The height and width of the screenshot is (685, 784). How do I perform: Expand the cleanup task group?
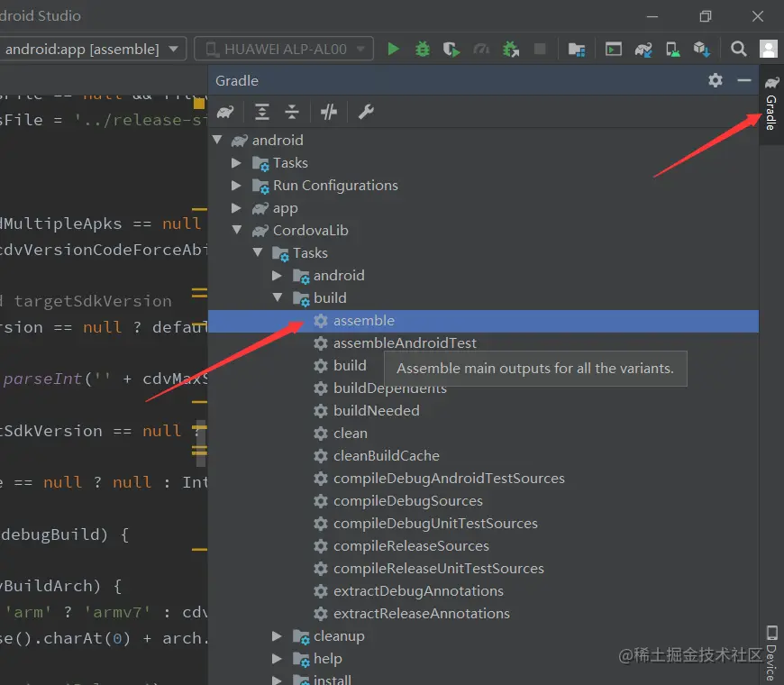[277, 635]
